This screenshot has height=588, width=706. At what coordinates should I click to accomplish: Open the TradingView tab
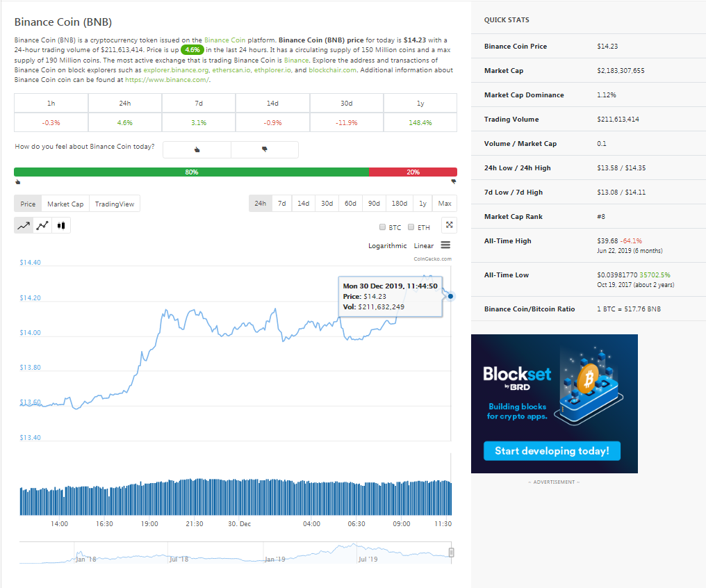point(115,204)
